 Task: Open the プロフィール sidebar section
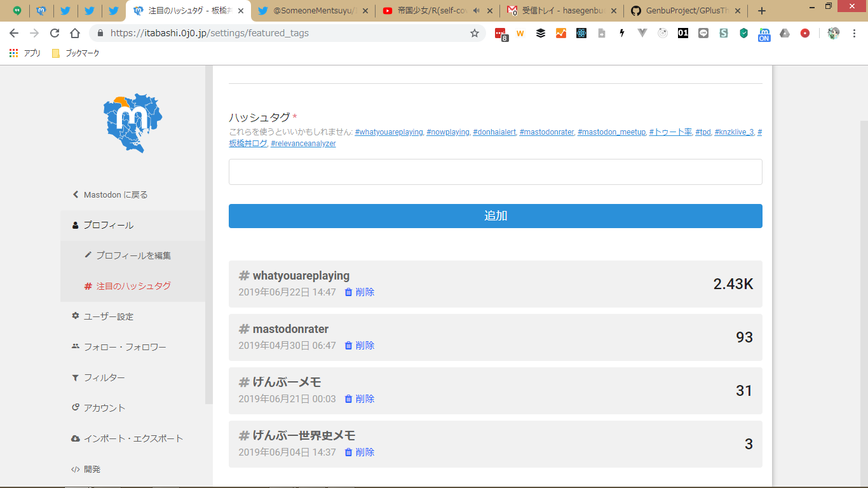[x=108, y=226]
